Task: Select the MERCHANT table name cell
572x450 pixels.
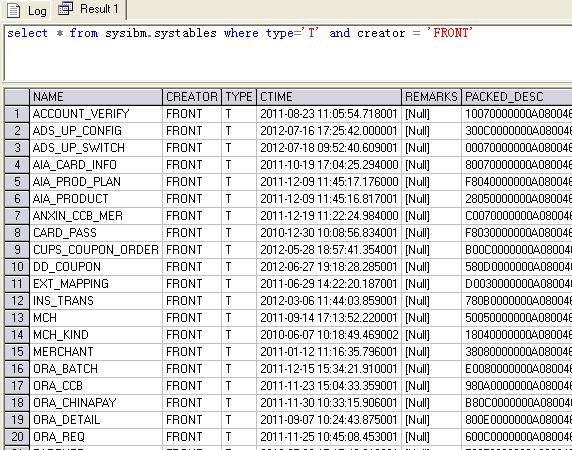Action: coord(96,352)
